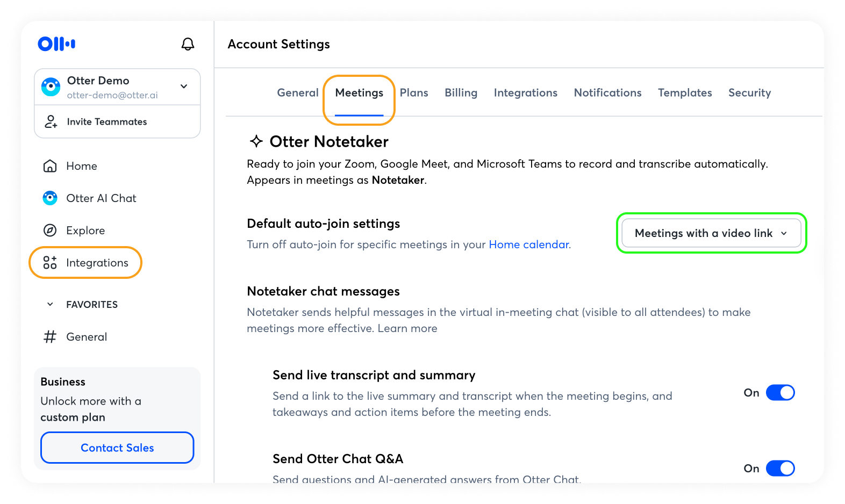This screenshot has width=845, height=504.
Task: Switch to the Billing tab
Action: [461, 93]
